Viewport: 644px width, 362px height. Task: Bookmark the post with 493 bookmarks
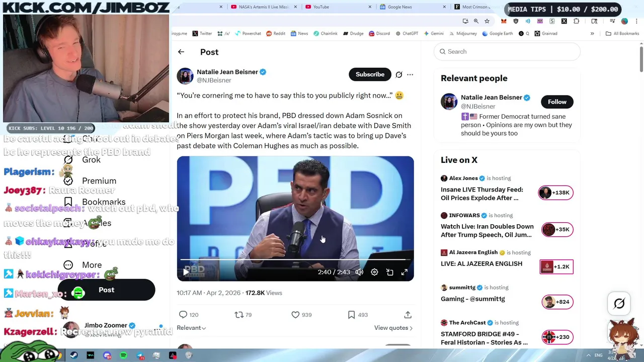tap(352, 315)
